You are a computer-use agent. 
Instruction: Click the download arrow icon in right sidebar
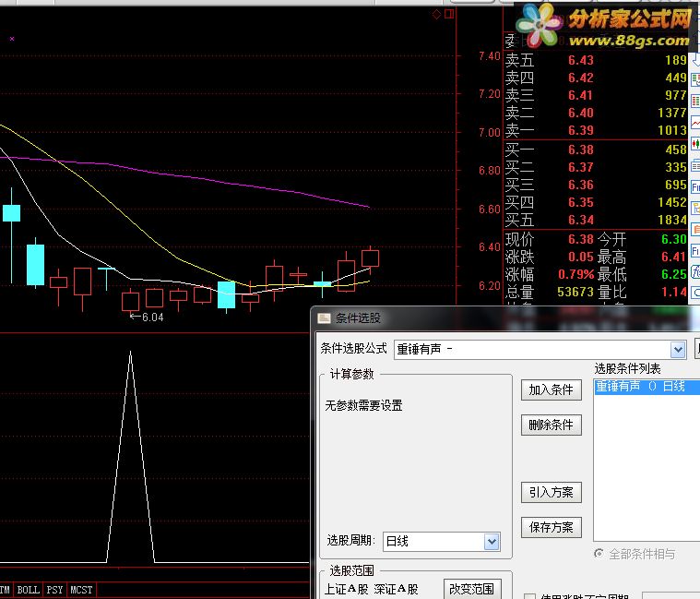pos(695,59)
